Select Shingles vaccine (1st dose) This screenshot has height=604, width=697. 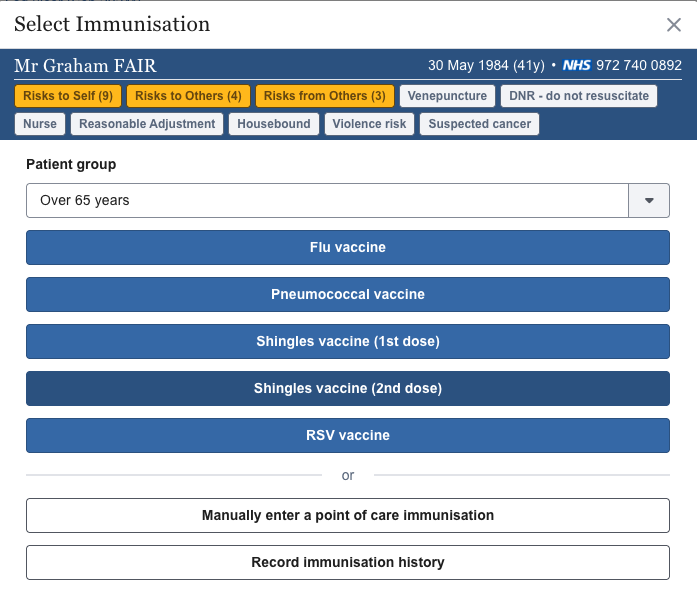(x=348, y=341)
